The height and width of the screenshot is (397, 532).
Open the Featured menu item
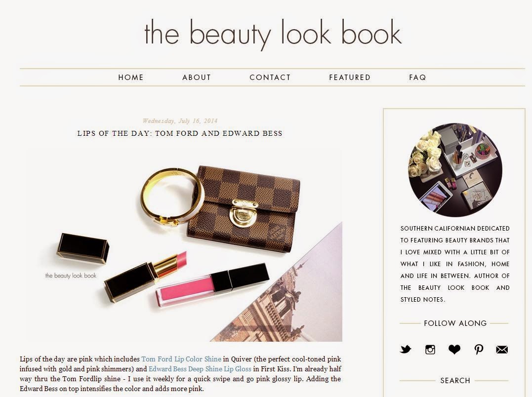tap(349, 78)
